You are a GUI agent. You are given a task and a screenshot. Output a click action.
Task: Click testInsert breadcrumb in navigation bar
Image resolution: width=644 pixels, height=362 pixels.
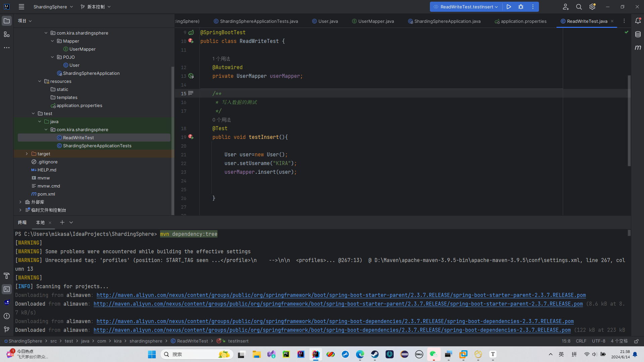(x=233, y=341)
